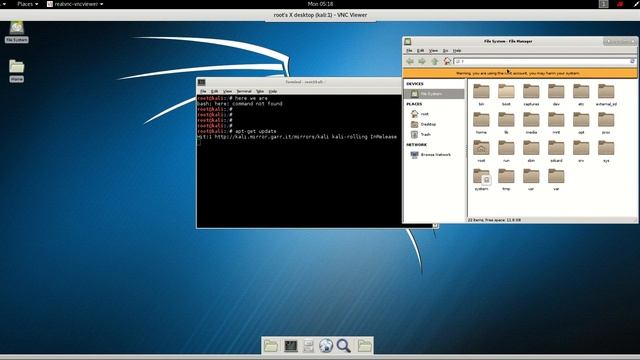The image size is (640, 360).
Task: Open the boot folder in File Manager
Action: (506, 95)
